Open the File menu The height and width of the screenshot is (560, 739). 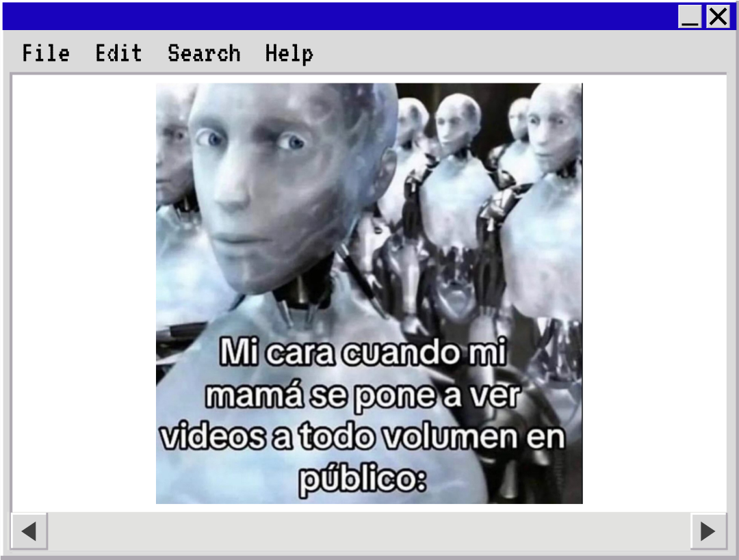(46, 53)
